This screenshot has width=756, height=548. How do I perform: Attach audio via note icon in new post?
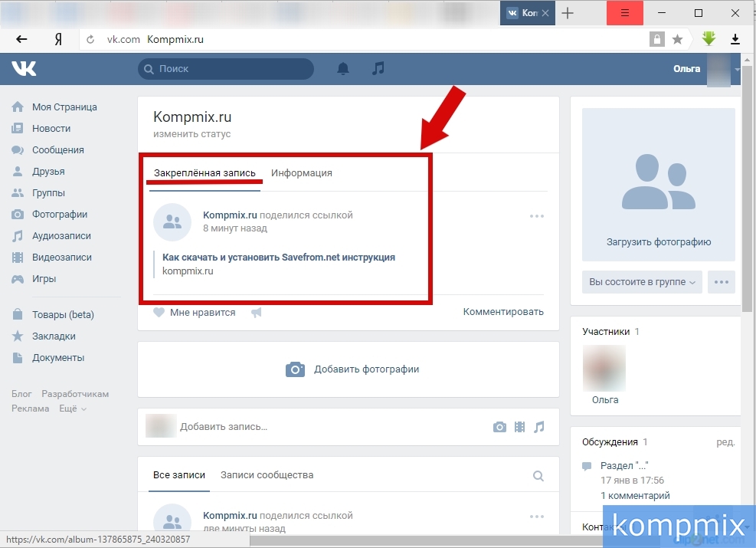[539, 427]
